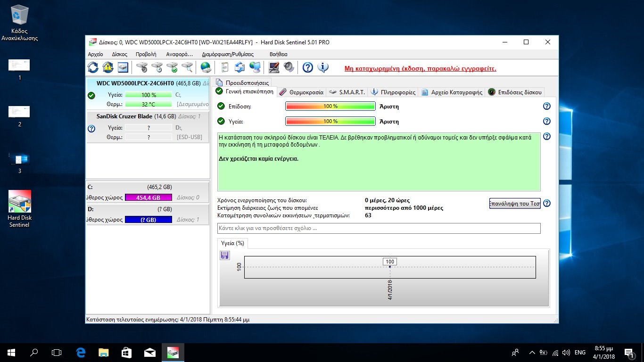Switch to the Προειδοποιήσεις tab
This screenshot has width=644, height=362.
coord(242,82)
